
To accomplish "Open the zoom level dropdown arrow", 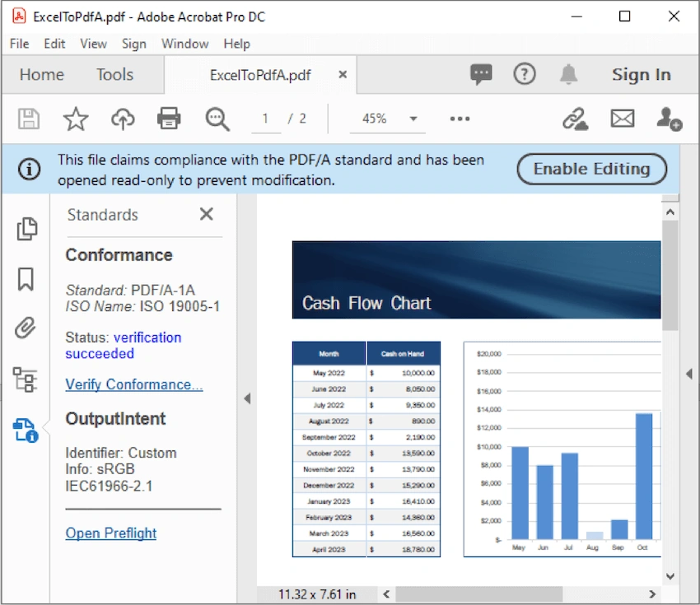I will click(413, 119).
